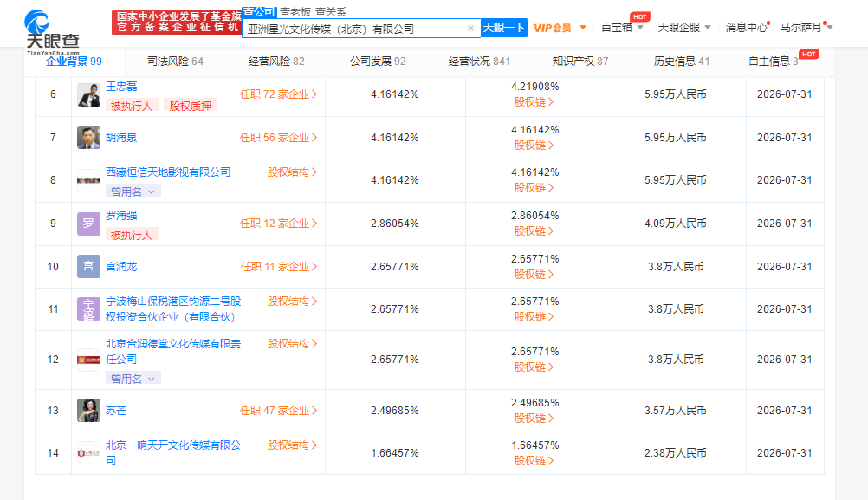Select 宫润龙's blue avatar icon
Viewport: 868px width, 500px height.
pyautogui.click(x=88, y=266)
